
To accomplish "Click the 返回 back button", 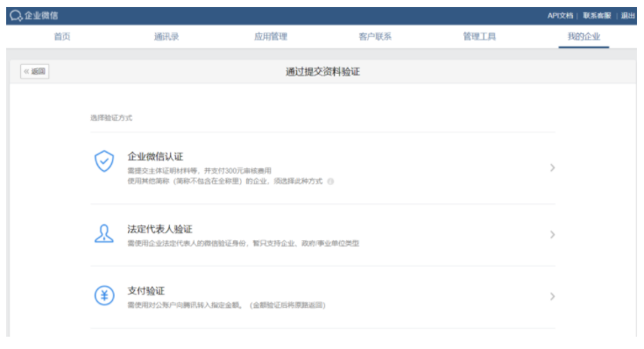I will [x=35, y=72].
